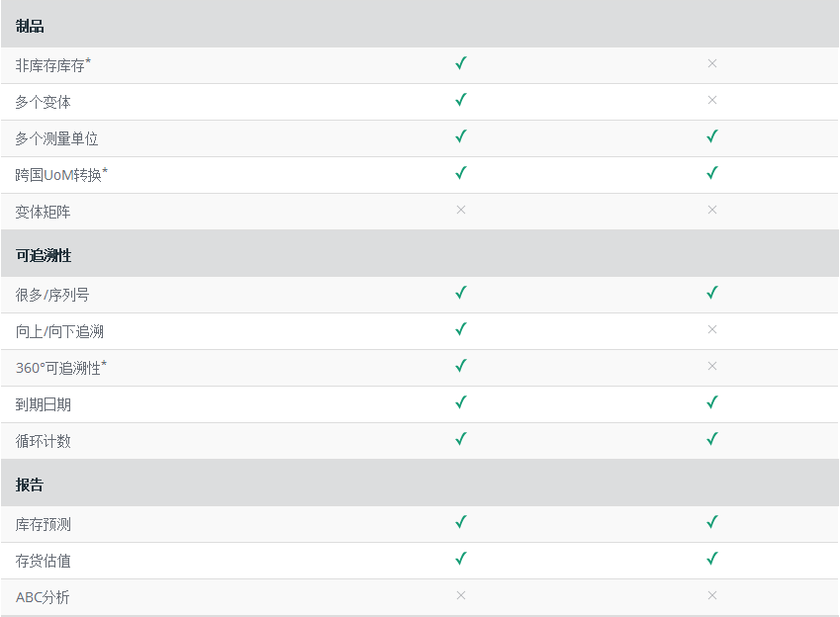Click second-column checkmark for 多个测量单位
The height and width of the screenshot is (617, 840).
[x=712, y=136]
